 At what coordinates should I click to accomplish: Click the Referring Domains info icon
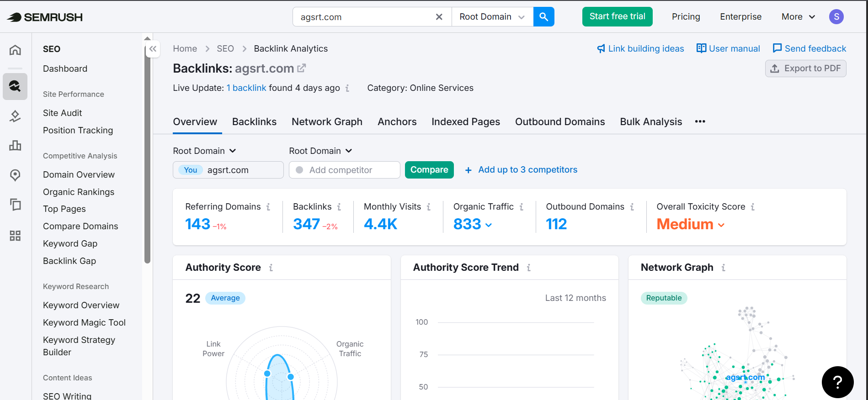pos(268,207)
